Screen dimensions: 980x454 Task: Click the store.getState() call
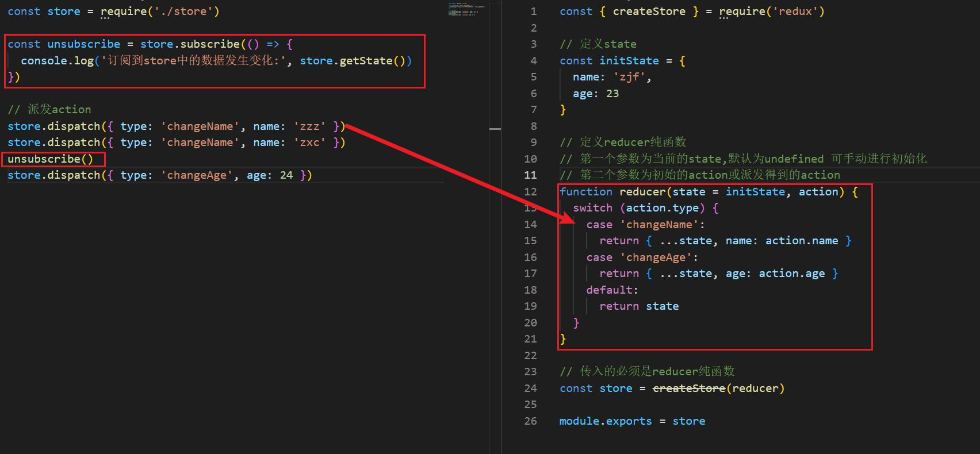pos(355,61)
